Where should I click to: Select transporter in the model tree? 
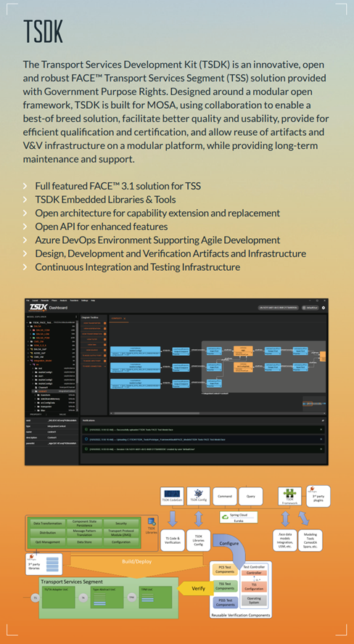tap(46, 407)
